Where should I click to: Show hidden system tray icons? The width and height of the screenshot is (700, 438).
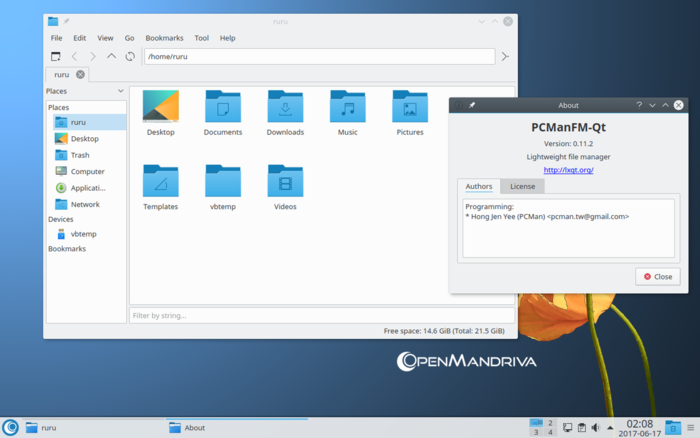tap(610, 428)
